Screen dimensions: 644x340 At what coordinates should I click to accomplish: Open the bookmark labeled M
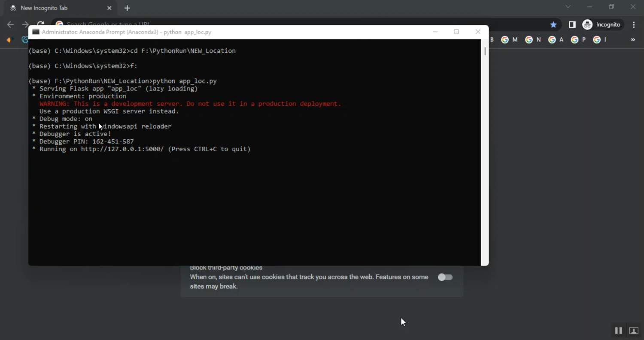click(510, 40)
